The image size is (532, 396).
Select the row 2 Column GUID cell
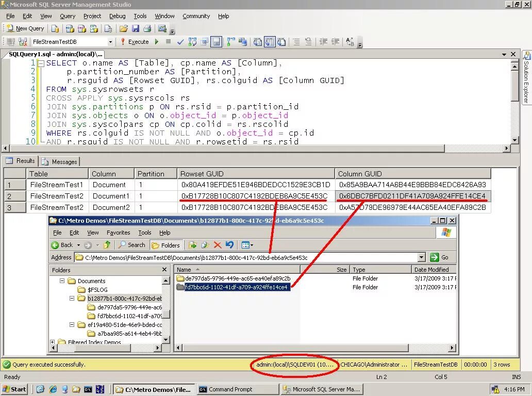(x=413, y=196)
